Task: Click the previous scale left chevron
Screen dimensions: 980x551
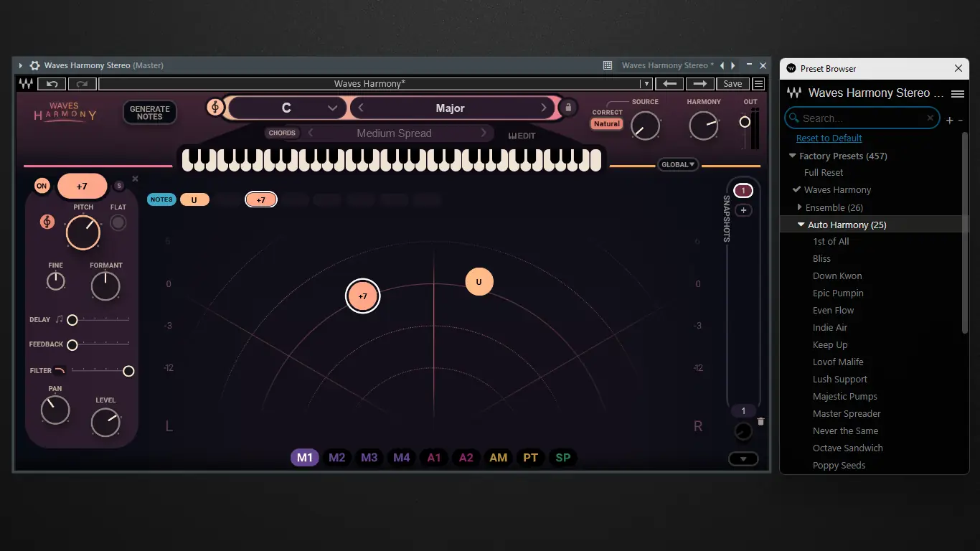Action: [361, 108]
